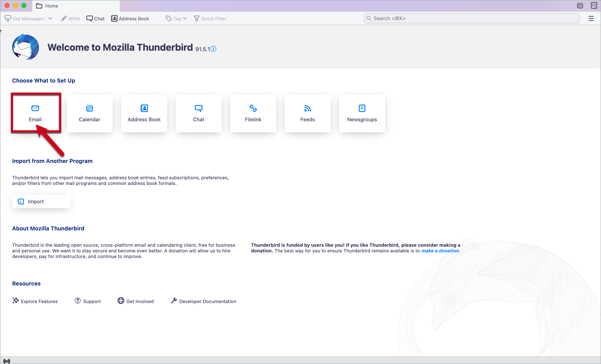Click the Search input field
601x364 pixels.
coord(472,18)
